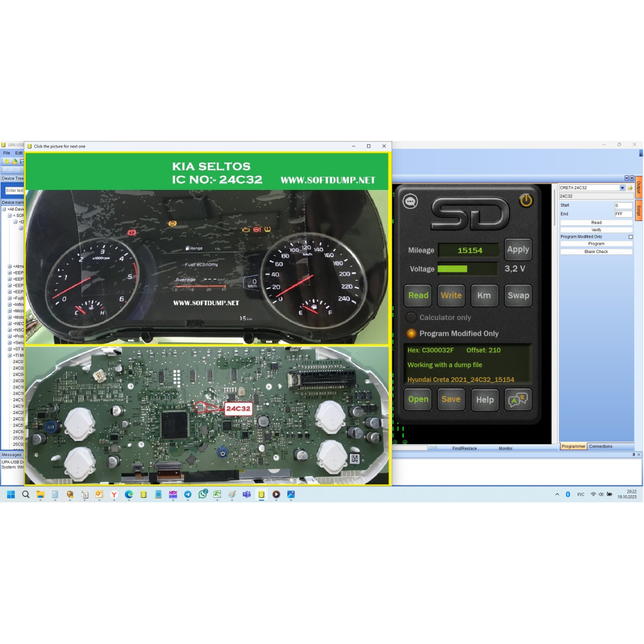Click the Open button in SD tool
Viewport: 644px width, 644px height.
pos(418,399)
